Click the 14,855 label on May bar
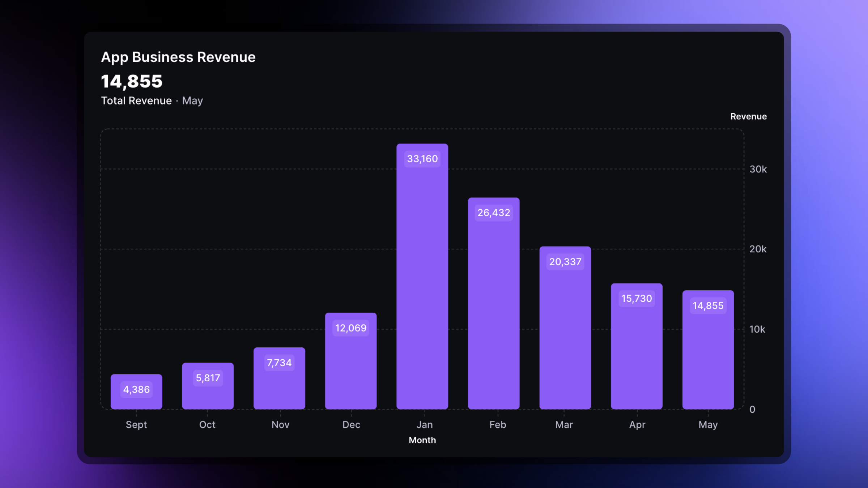 coord(708,305)
